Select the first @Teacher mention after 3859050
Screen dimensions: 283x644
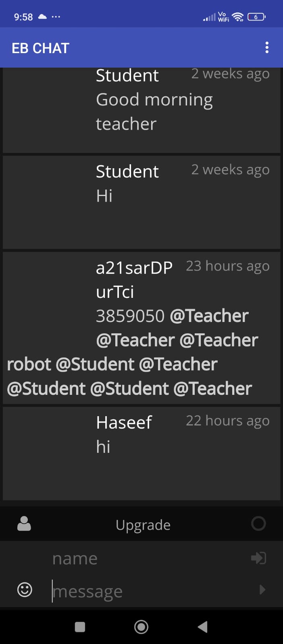click(x=209, y=316)
